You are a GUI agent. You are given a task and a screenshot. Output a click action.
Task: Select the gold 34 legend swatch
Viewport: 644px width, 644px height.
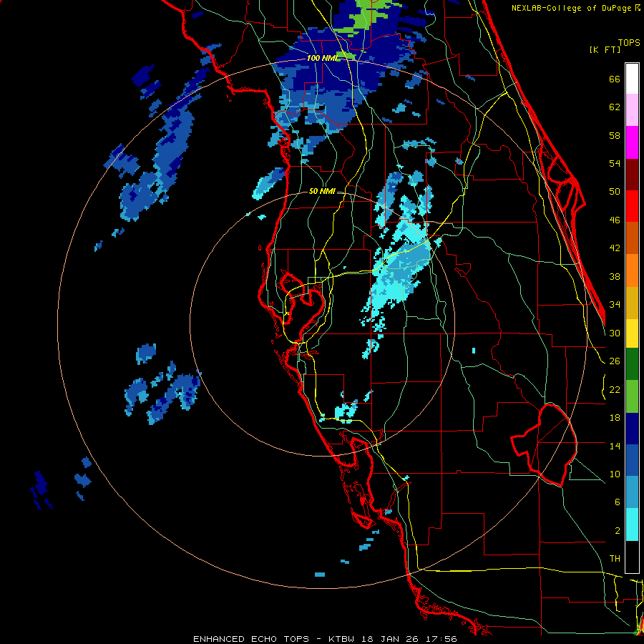coord(632,303)
